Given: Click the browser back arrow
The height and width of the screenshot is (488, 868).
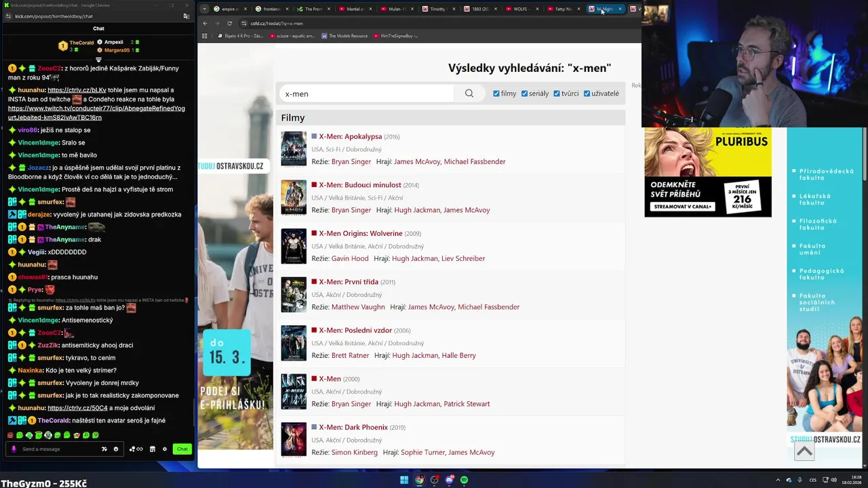Looking at the screenshot, I should click(x=205, y=23).
